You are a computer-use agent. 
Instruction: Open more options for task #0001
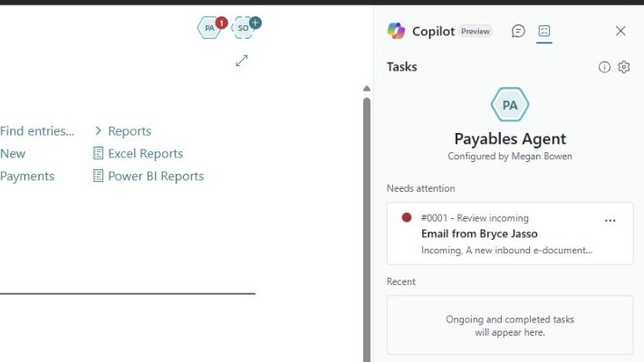610,221
